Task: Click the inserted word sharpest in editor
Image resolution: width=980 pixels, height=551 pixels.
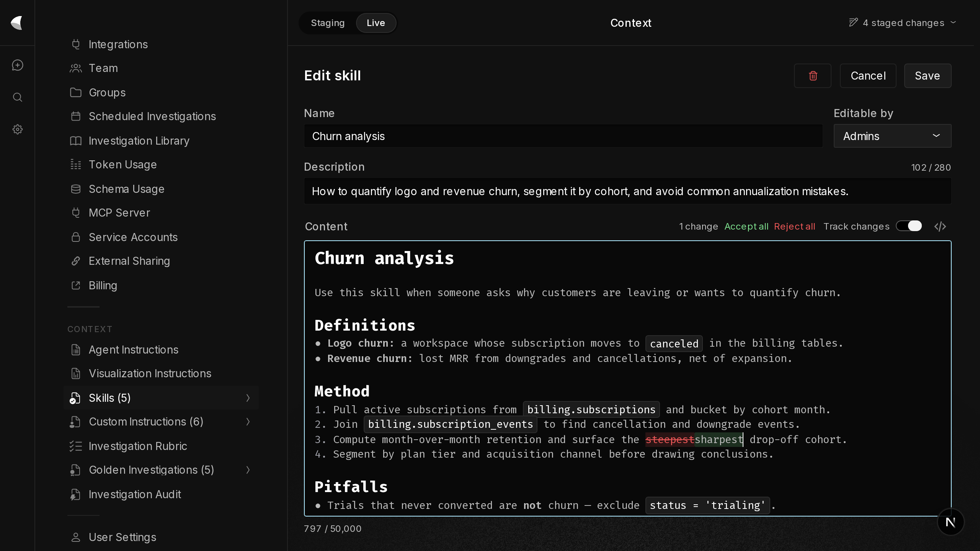Action: [719, 440]
